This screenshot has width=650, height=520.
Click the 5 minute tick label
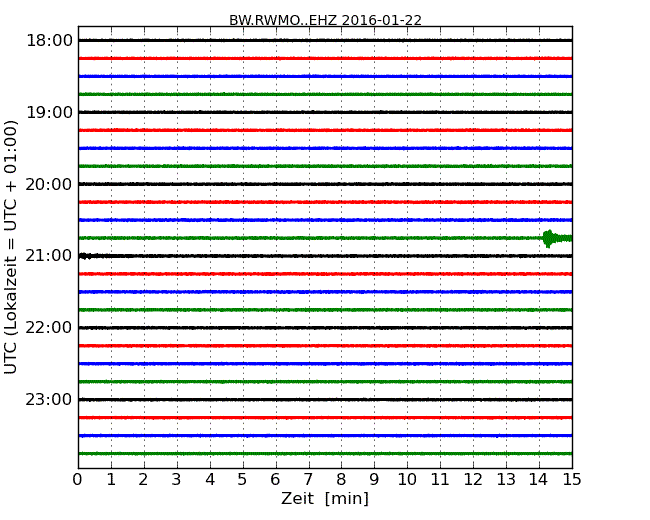click(243, 480)
